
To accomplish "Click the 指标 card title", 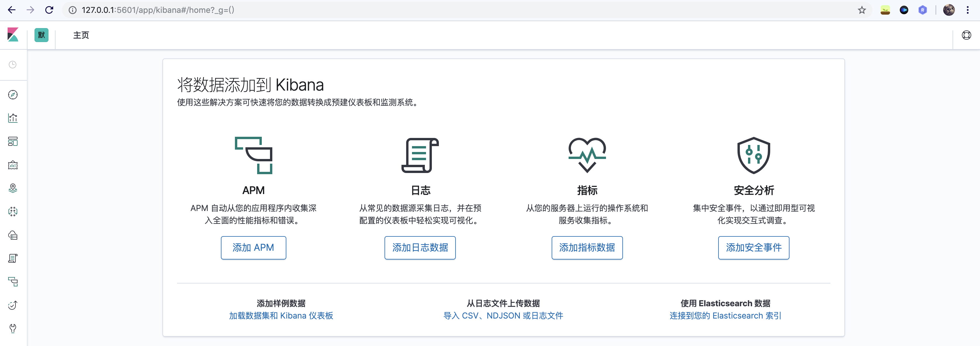I will 587,190.
